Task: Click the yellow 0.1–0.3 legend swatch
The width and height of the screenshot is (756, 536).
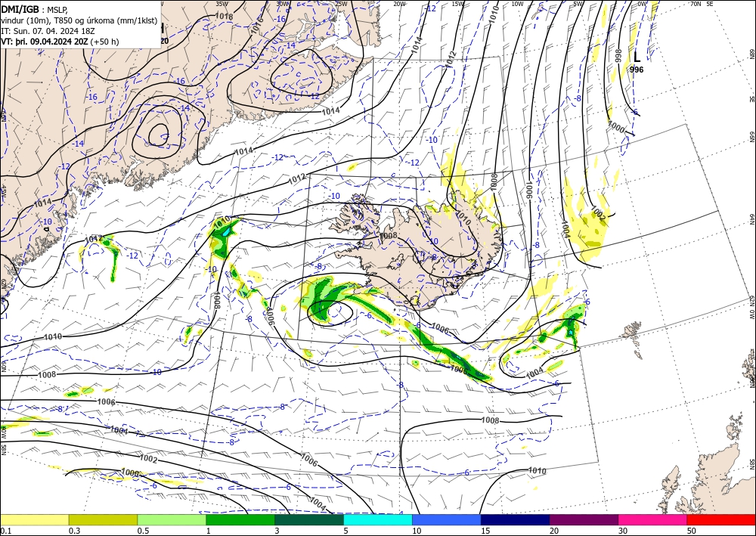Action: point(34,519)
